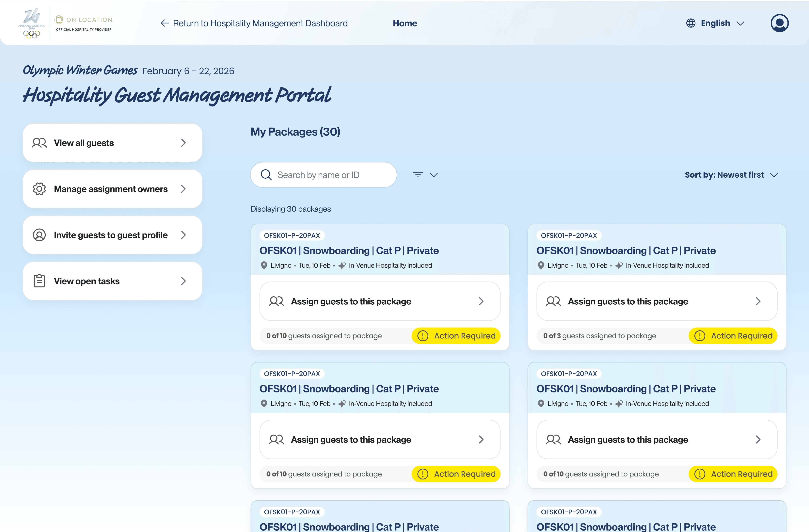The image size is (809, 532).
Task: Click the people icon in first card's Assign guests
Action: coord(276,301)
